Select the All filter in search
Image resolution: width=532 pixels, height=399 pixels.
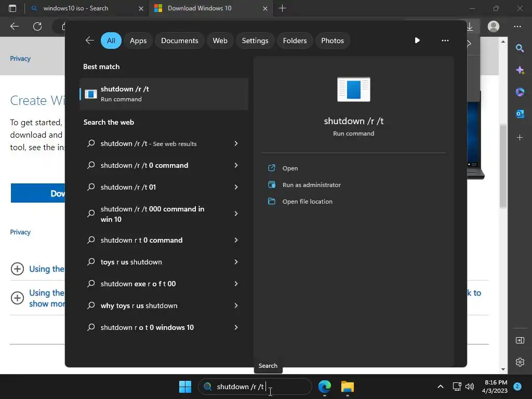(111, 41)
